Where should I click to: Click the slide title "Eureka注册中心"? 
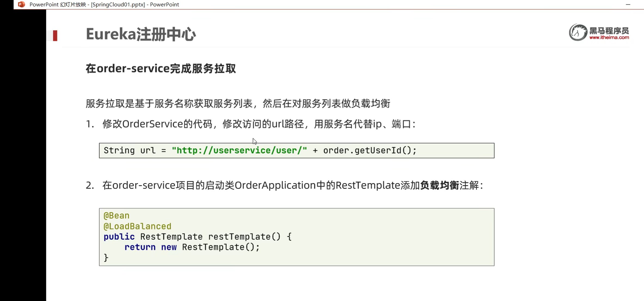click(141, 34)
